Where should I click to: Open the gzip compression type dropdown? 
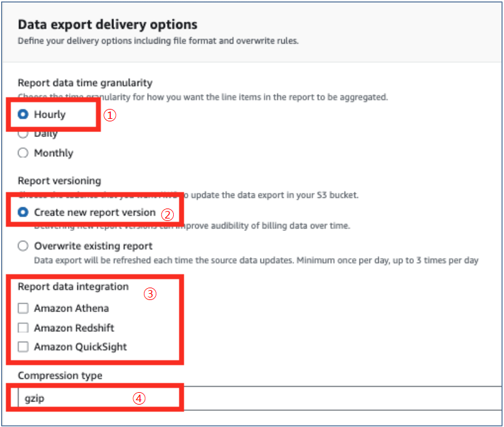click(x=249, y=398)
